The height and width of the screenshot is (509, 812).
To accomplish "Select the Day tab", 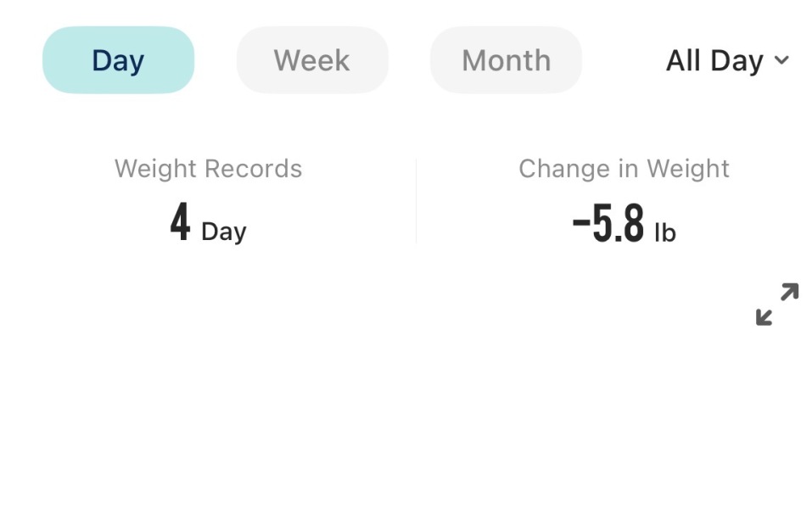I will 118,60.
